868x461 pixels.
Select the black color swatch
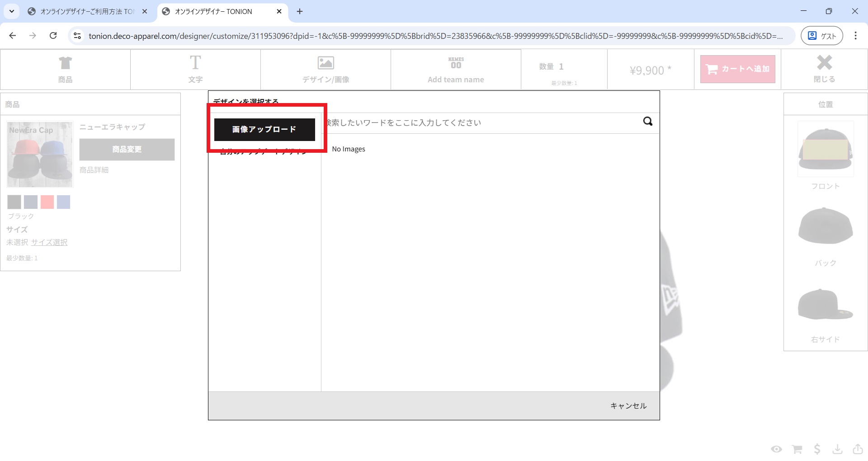pyautogui.click(x=14, y=202)
